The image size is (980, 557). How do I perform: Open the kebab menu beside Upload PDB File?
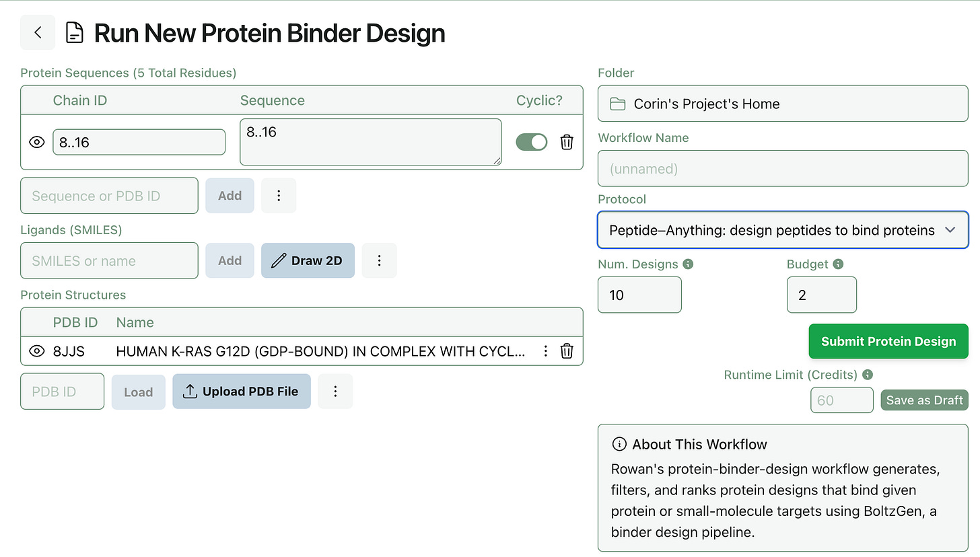click(335, 391)
